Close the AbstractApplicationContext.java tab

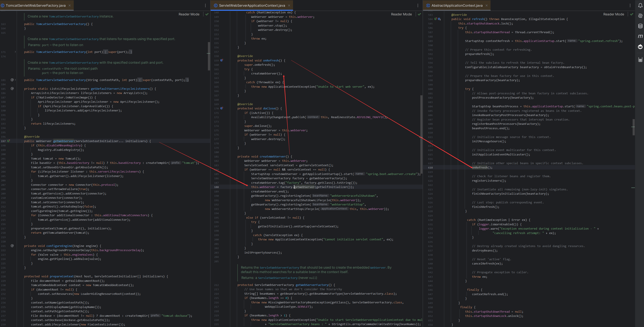[486, 5]
